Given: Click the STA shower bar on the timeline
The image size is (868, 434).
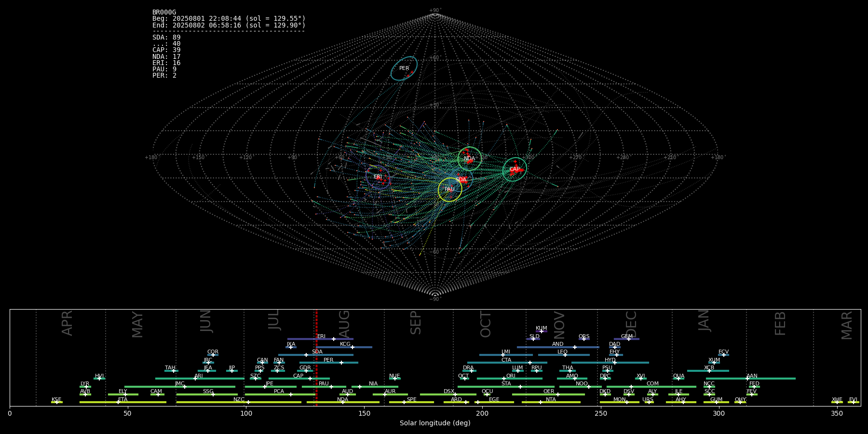Looking at the screenshot, I should [506, 386].
